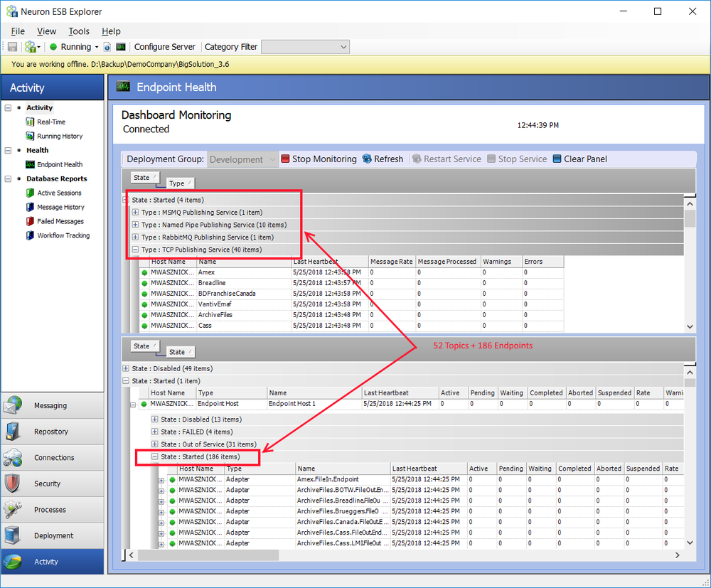Open the View menu

(46, 31)
